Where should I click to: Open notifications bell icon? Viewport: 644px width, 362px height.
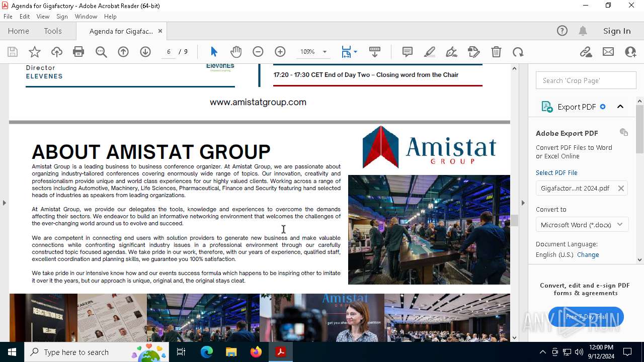coord(583,31)
